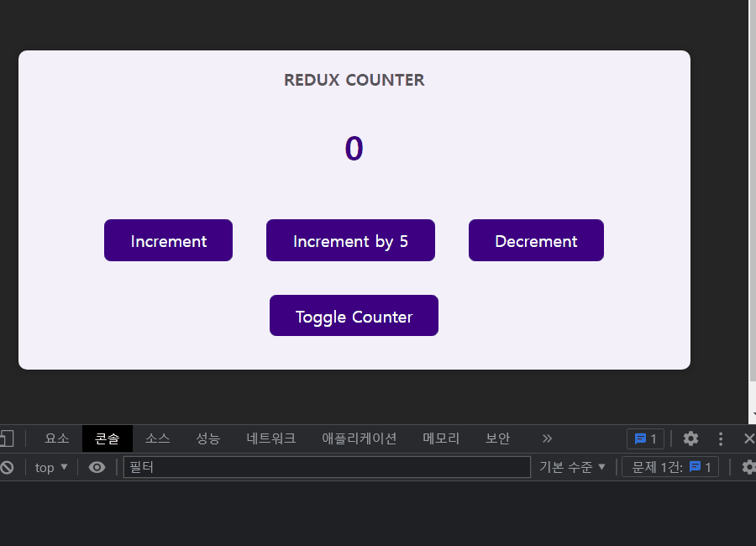Open DevTools settings gear
The image size is (756, 546).
click(691, 438)
